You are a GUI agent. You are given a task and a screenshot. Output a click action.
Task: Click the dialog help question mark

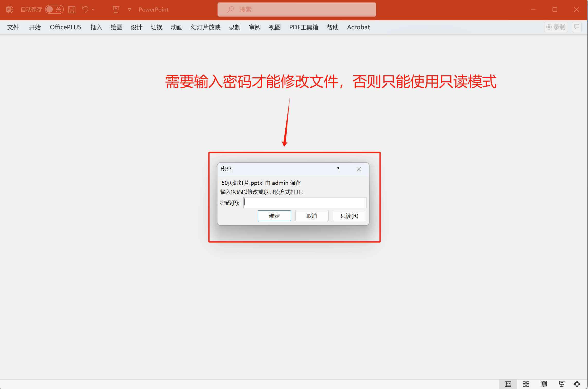click(x=338, y=169)
